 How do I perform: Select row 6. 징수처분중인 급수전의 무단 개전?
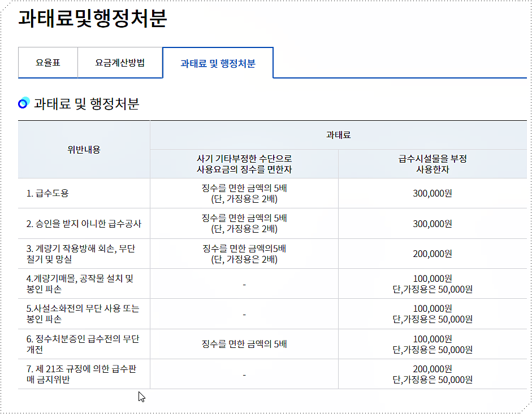pyautogui.click(x=271, y=344)
